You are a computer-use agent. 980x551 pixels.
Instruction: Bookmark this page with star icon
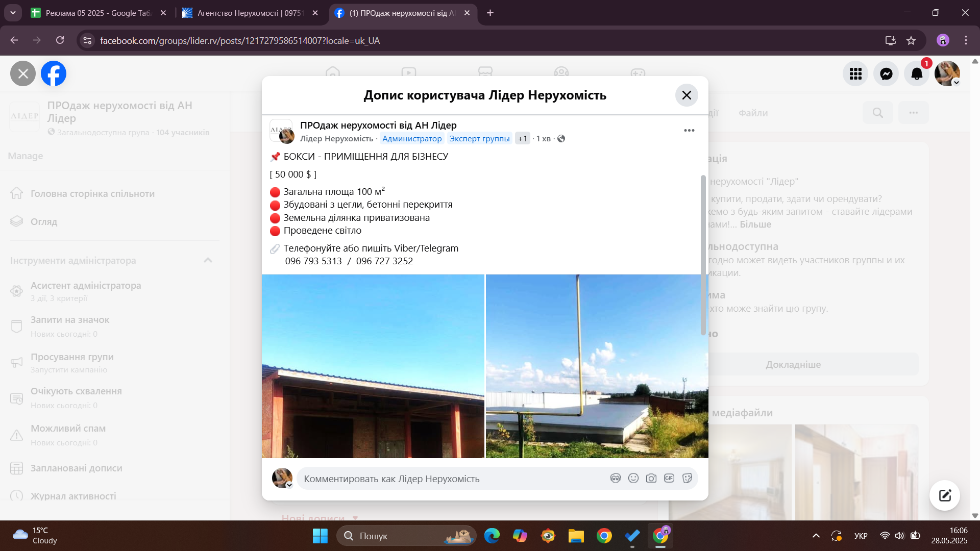(911, 41)
